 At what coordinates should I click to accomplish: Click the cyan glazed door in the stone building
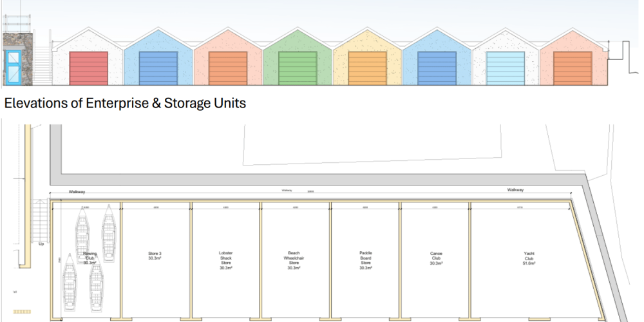(x=12, y=68)
